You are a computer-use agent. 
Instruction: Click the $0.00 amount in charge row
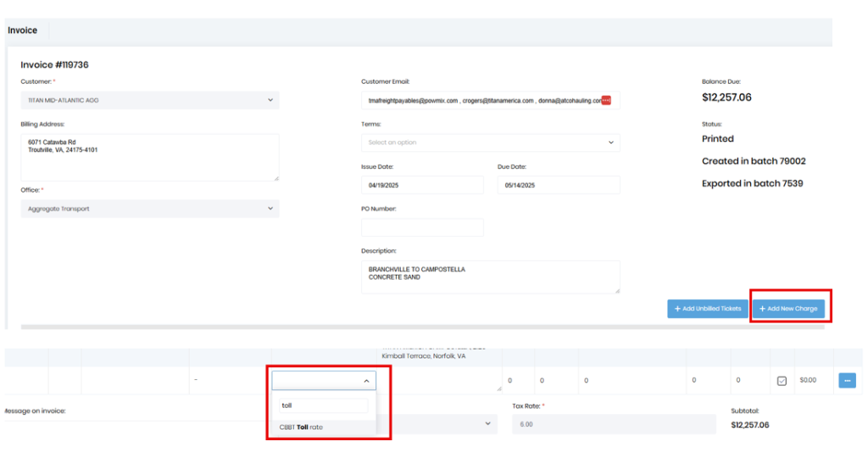[x=808, y=380]
